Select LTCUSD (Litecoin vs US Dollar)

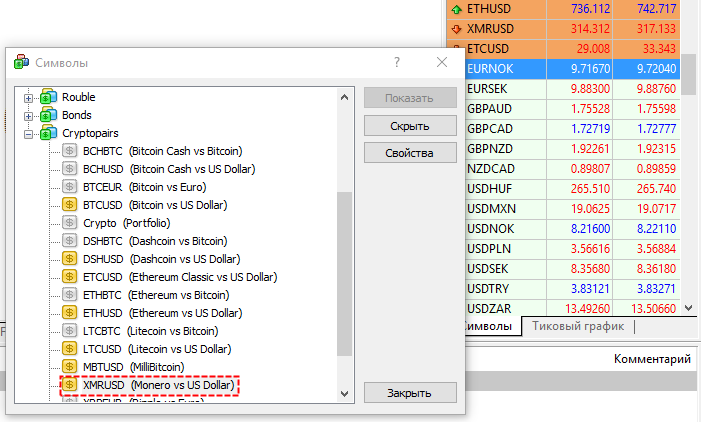(157, 349)
